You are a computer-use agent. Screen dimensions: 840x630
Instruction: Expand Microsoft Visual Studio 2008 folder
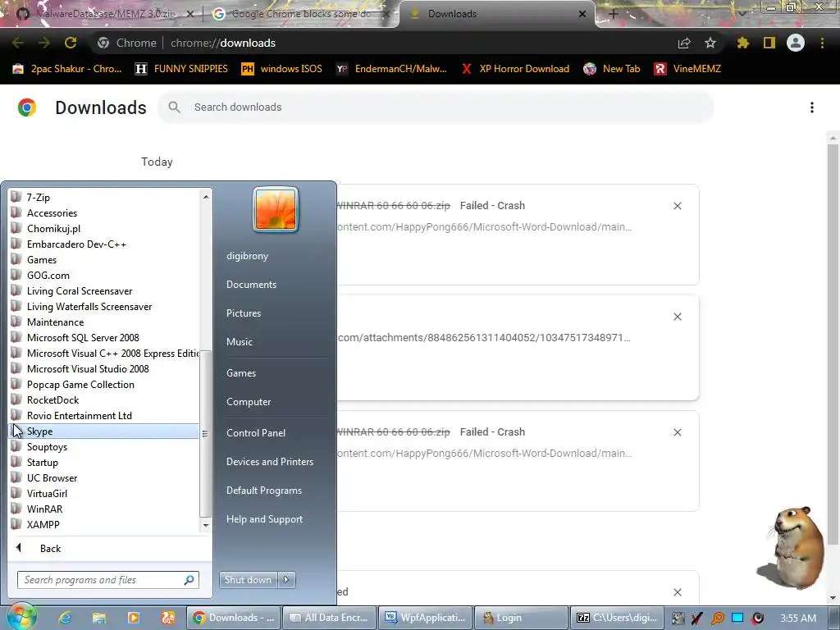pyautogui.click(x=104, y=368)
